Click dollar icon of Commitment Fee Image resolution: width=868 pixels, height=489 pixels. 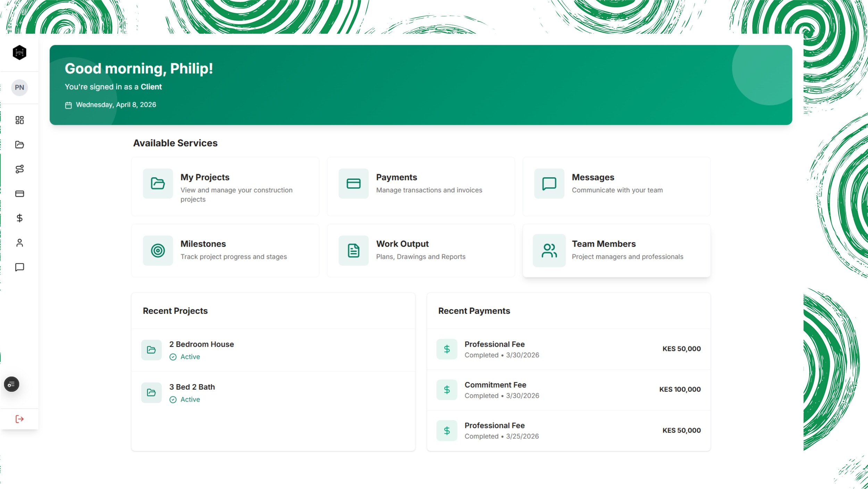coord(447,390)
